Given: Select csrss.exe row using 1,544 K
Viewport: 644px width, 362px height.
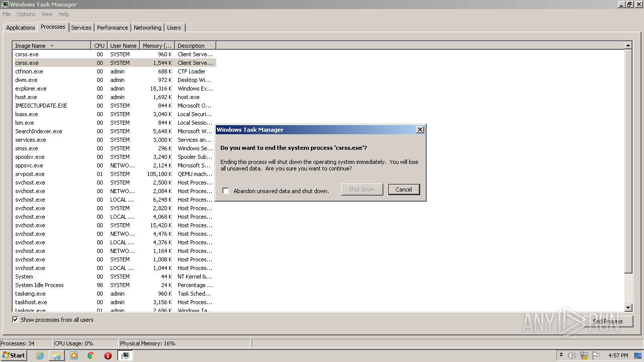Looking at the screenshot, I should 114,63.
